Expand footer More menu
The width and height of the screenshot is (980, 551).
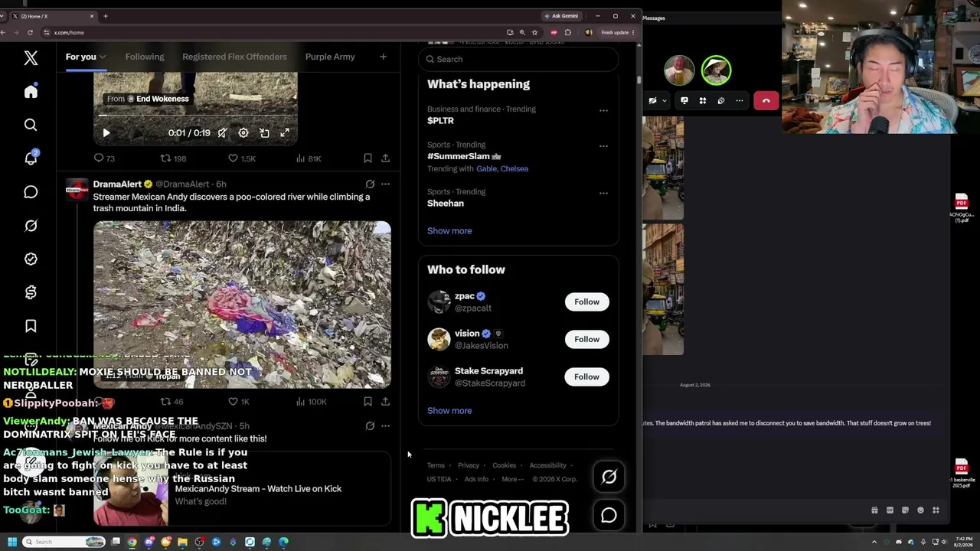pos(512,479)
